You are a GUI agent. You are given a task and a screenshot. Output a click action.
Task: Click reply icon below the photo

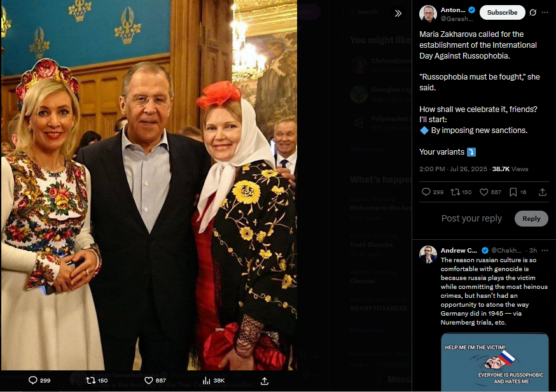point(32,381)
